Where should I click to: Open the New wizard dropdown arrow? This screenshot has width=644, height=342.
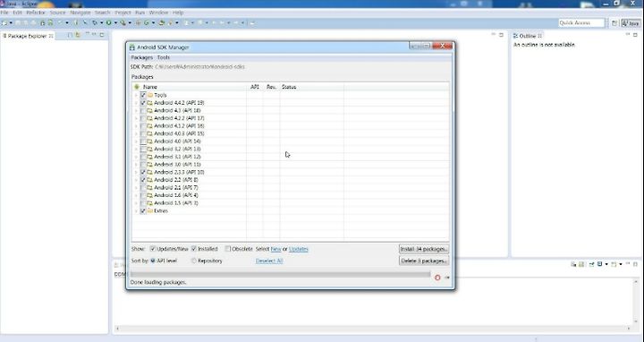(x=11, y=22)
